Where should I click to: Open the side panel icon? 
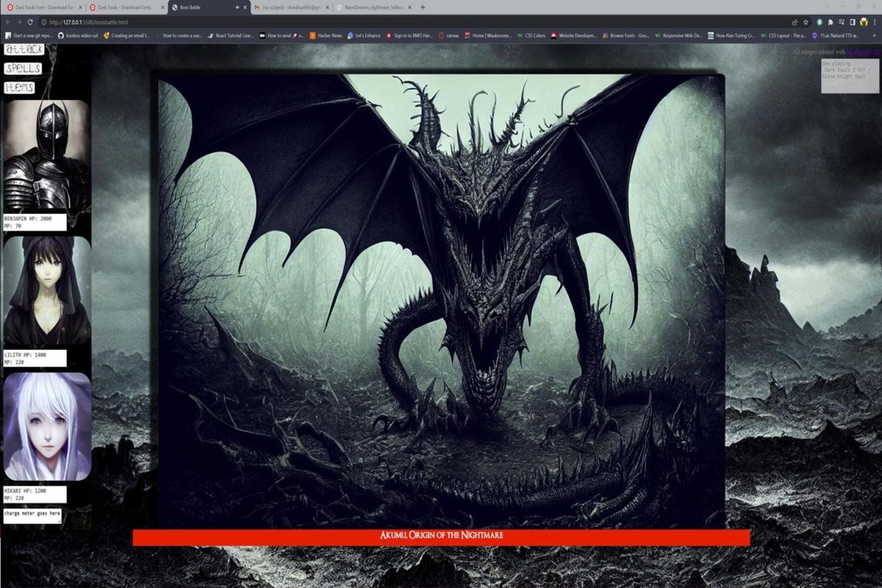[853, 22]
